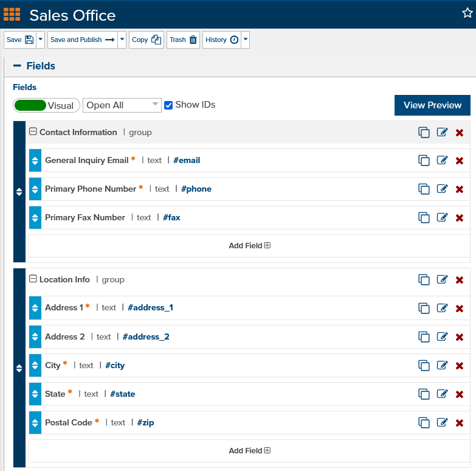Delete the Primary Phone Number field
Image resolution: width=476 pixels, height=471 pixels.
pyautogui.click(x=460, y=189)
